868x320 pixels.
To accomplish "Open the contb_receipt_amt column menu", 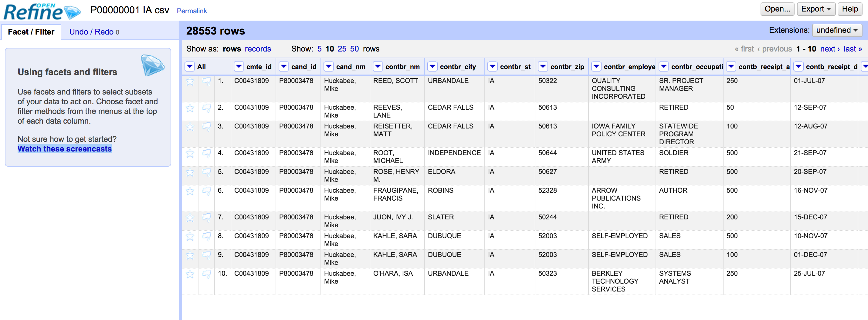I will (731, 67).
